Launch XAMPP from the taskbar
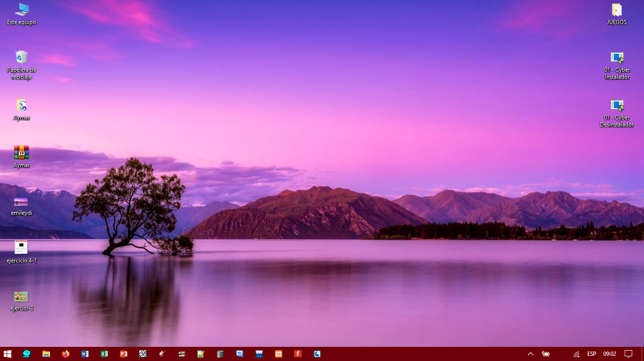This screenshot has height=361, width=644. click(279, 353)
